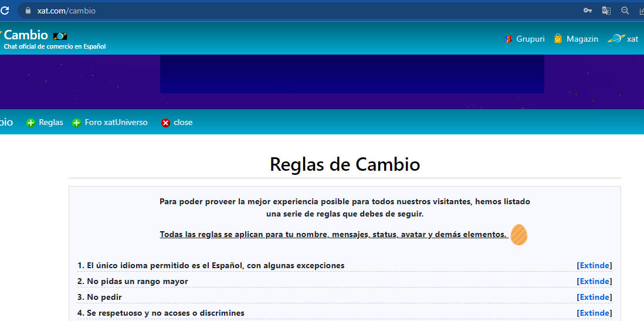Image resolution: width=644 pixels, height=321 pixels.
Task: Click the red X close icon
Action: coord(165,123)
